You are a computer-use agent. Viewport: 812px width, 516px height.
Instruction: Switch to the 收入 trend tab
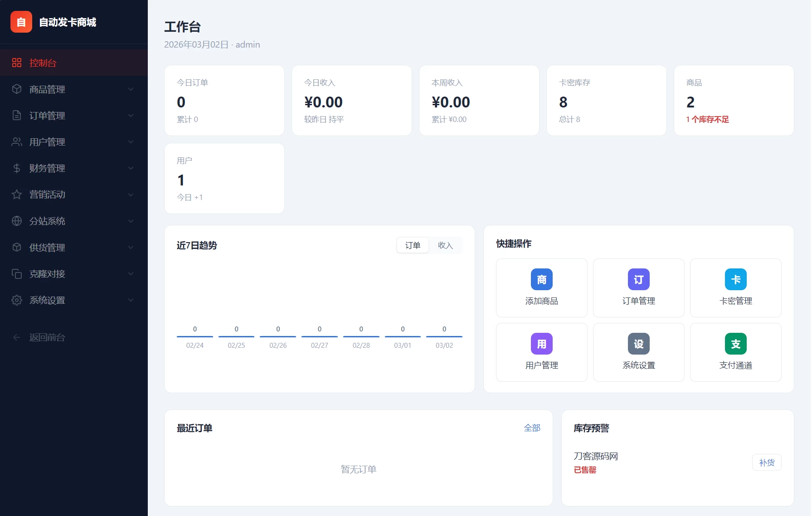pos(446,245)
